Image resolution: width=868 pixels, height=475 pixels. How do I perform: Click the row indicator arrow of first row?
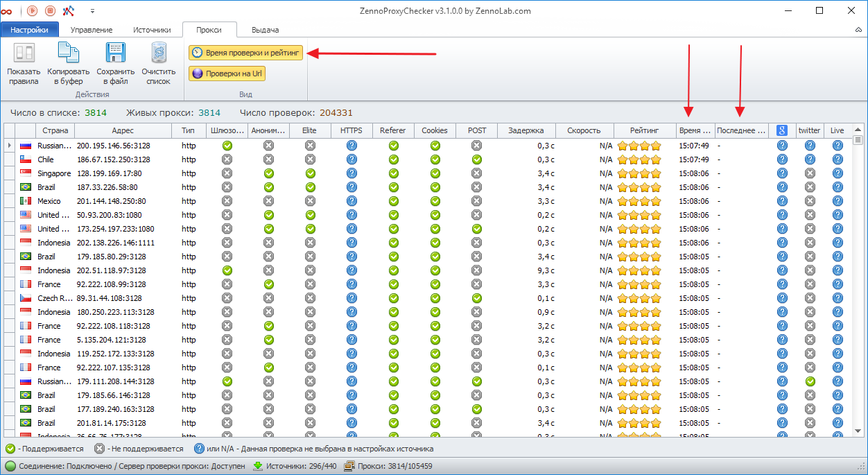point(9,146)
